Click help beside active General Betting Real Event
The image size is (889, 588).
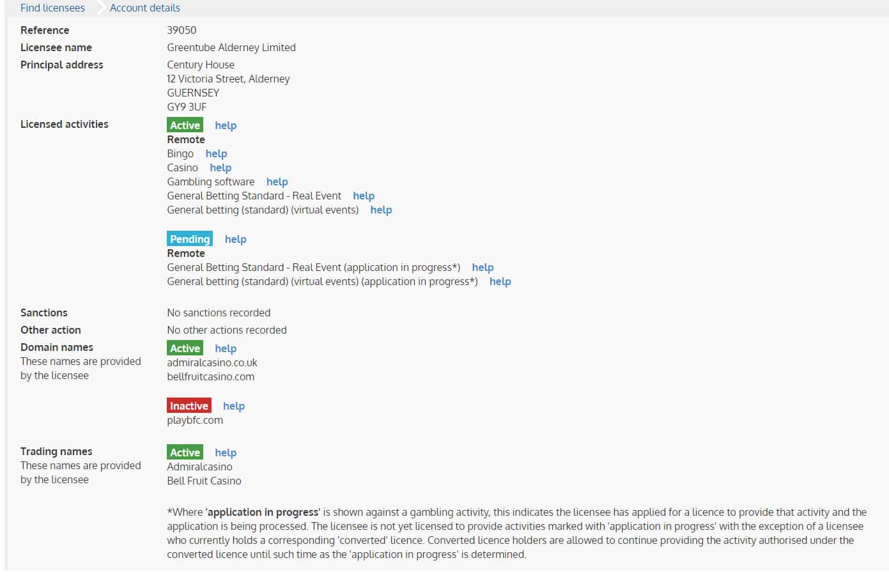pos(364,196)
